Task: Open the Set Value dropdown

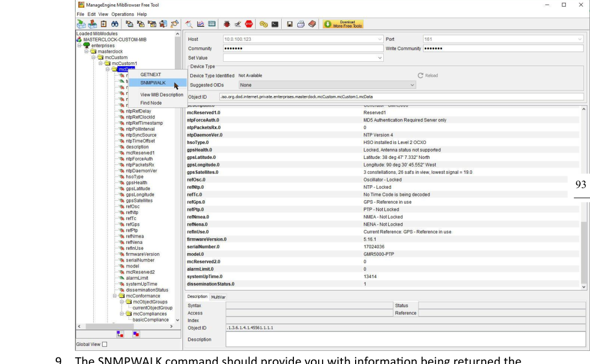Action: [379, 58]
